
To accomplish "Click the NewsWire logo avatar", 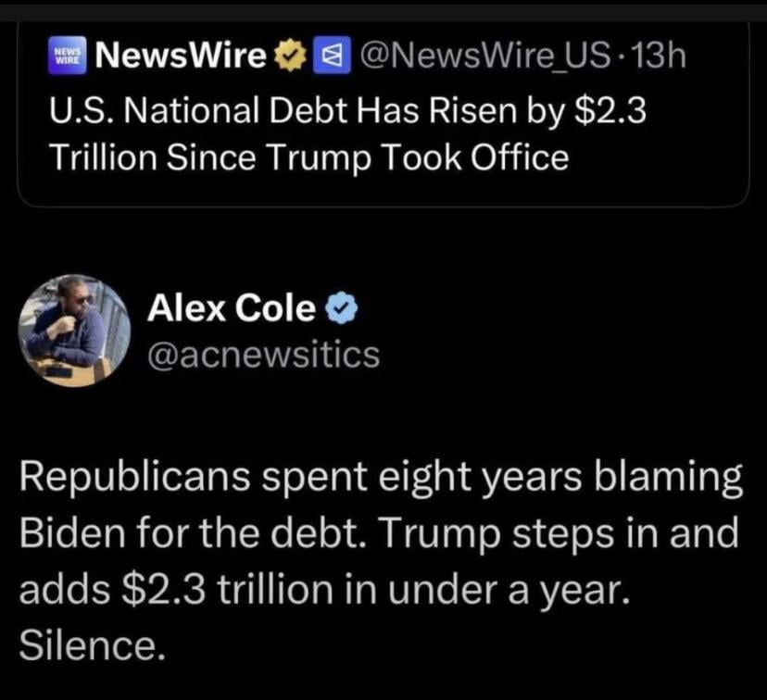I will click(67, 57).
